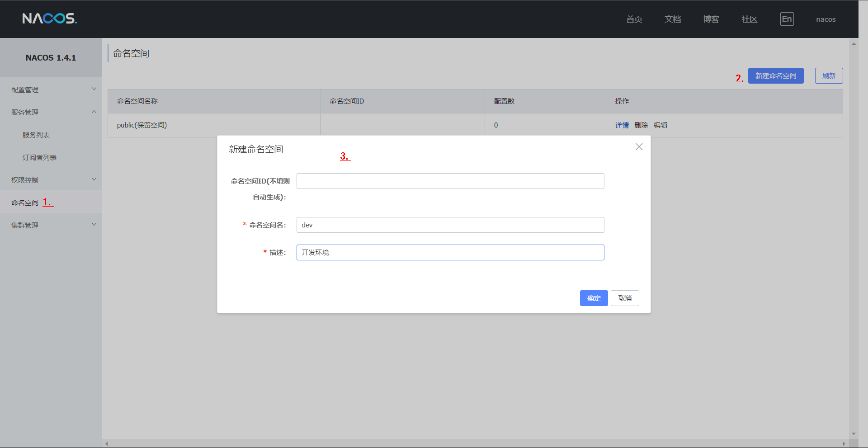Click the 新建命名空间 button
This screenshot has width=868, height=448.
[x=776, y=76]
